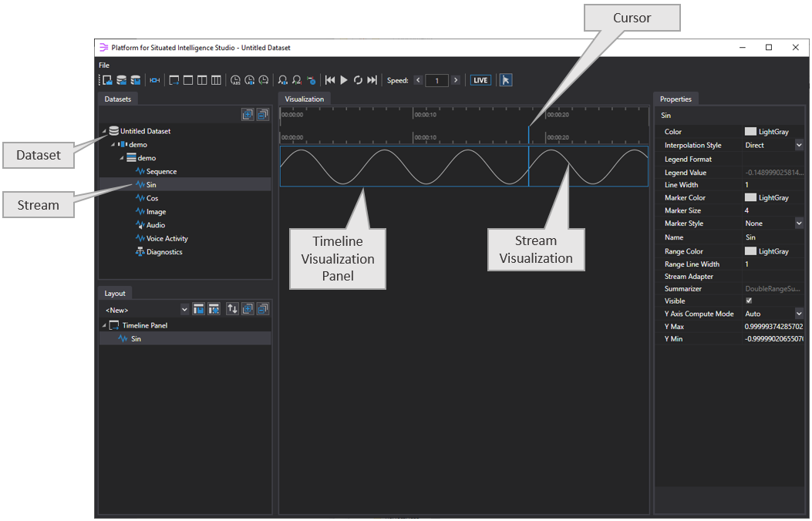Screen dimensions: 812x521
Task: Rewind to start with the rewind icon
Action: tap(330, 79)
